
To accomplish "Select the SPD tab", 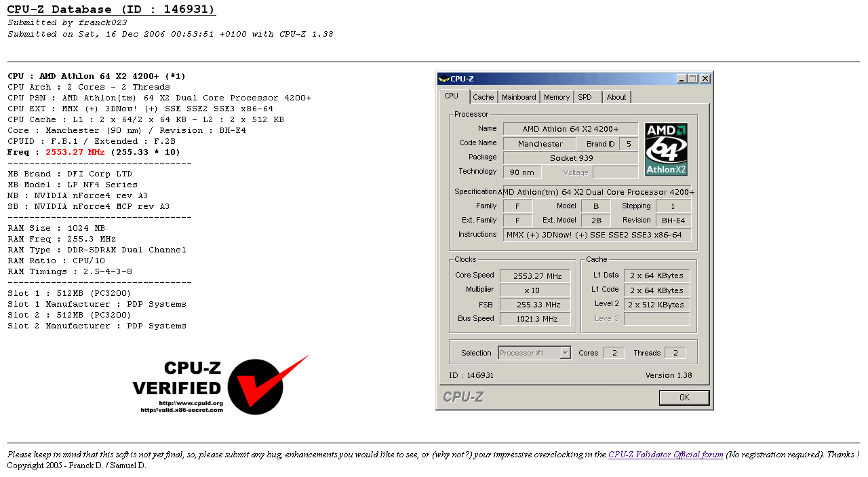I will coord(587,97).
